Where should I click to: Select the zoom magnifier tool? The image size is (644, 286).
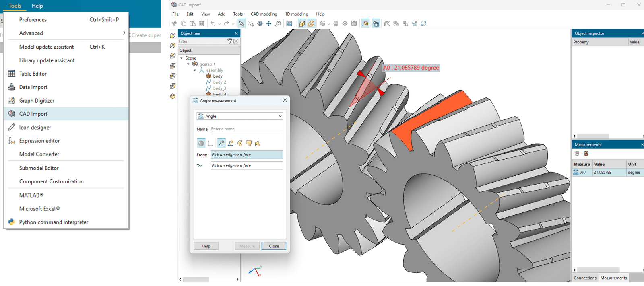click(x=278, y=23)
